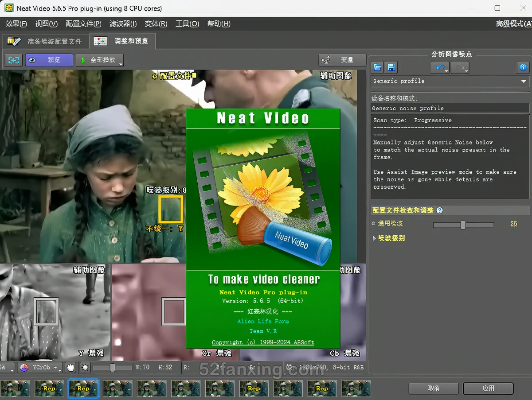The width and height of the screenshot is (532, 400).
Task: Click the greyed redo arrow icon
Action: pyautogui.click(x=460, y=67)
